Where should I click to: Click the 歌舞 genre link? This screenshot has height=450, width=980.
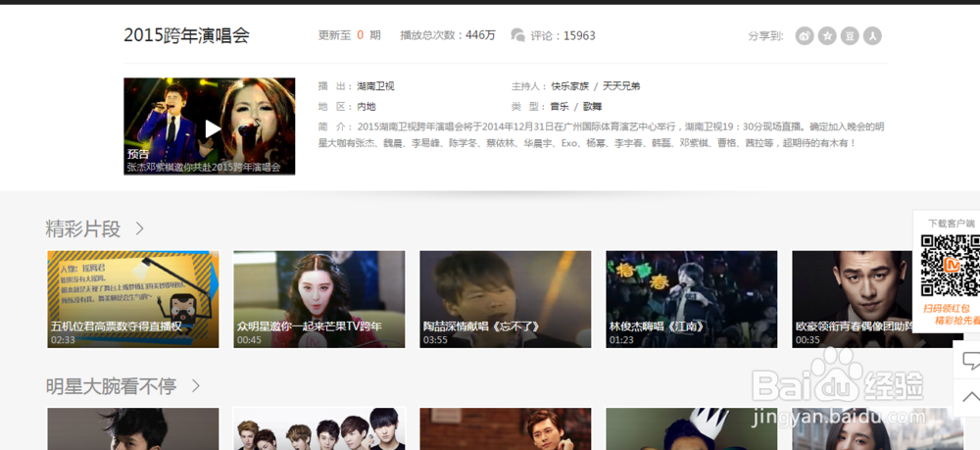pyautogui.click(x=593, y=107)
